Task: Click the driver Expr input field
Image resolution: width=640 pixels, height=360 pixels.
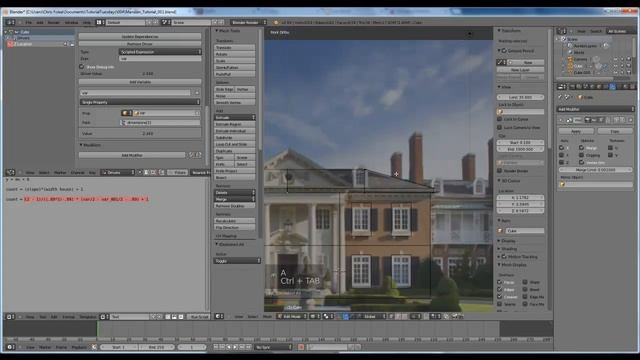Action: coord(160,59)
